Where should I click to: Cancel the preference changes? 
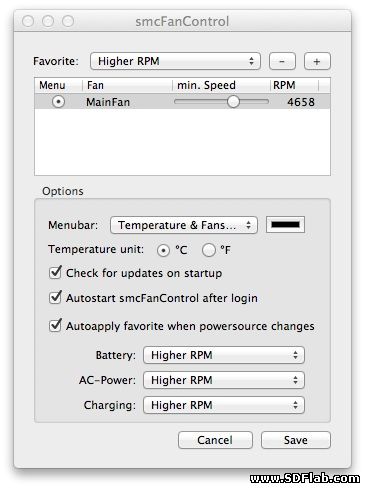coord(215,440)
